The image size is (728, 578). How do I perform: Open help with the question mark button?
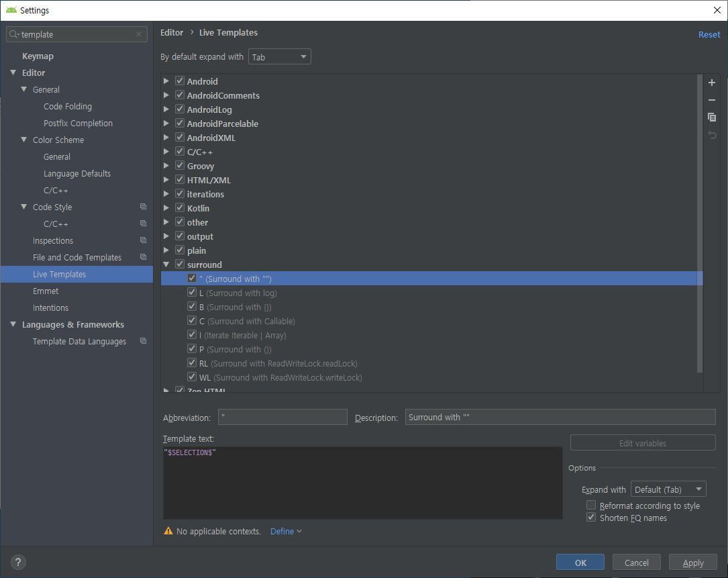click(x=18, y=562)
